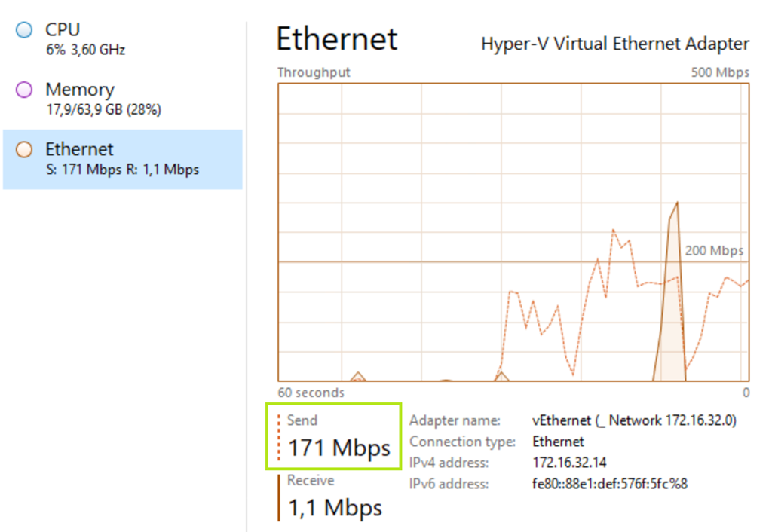The width and height of the screenshot is (772, 532).
Task: Click the dotted Send legend line
Action: click(278, 436)
